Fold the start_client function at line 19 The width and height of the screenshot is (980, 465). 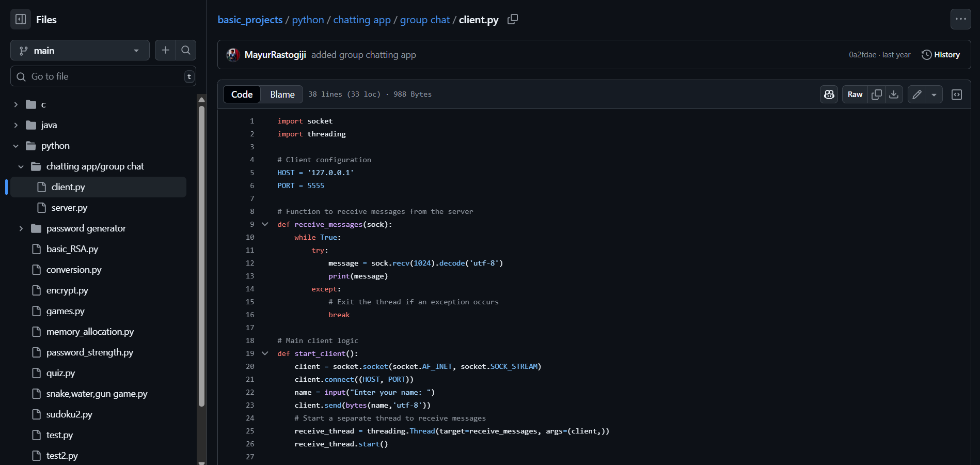tap(265, 353)
